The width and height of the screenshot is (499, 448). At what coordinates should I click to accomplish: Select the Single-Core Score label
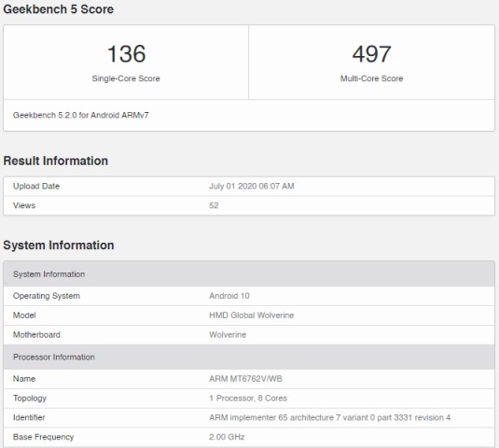click(126, 78)
